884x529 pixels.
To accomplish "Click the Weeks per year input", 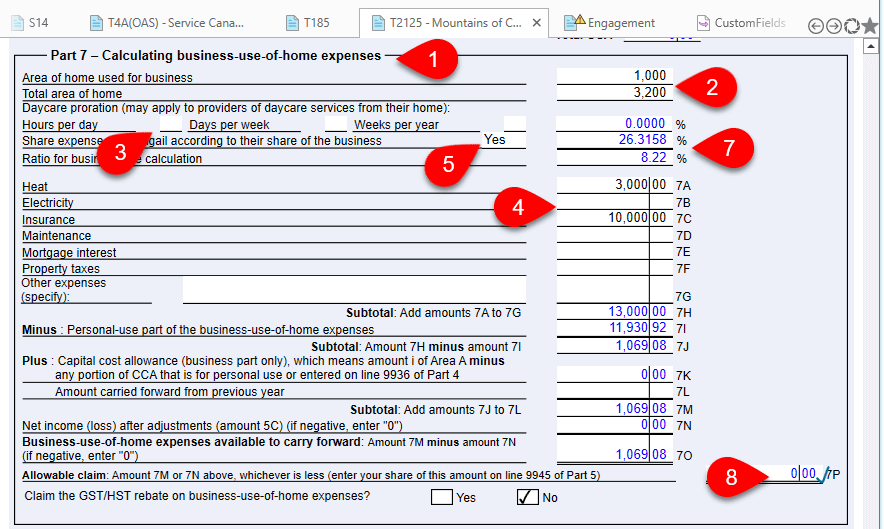I will 515,124.
